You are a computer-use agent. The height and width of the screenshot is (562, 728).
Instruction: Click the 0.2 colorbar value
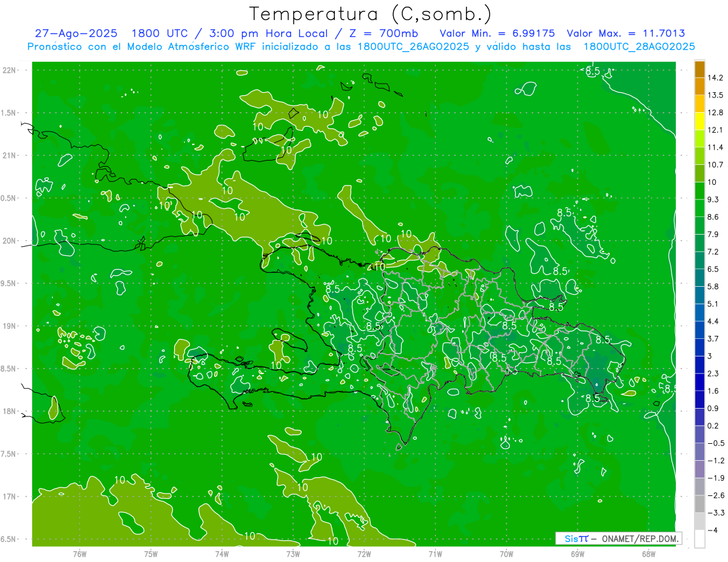tap(713, 426)
